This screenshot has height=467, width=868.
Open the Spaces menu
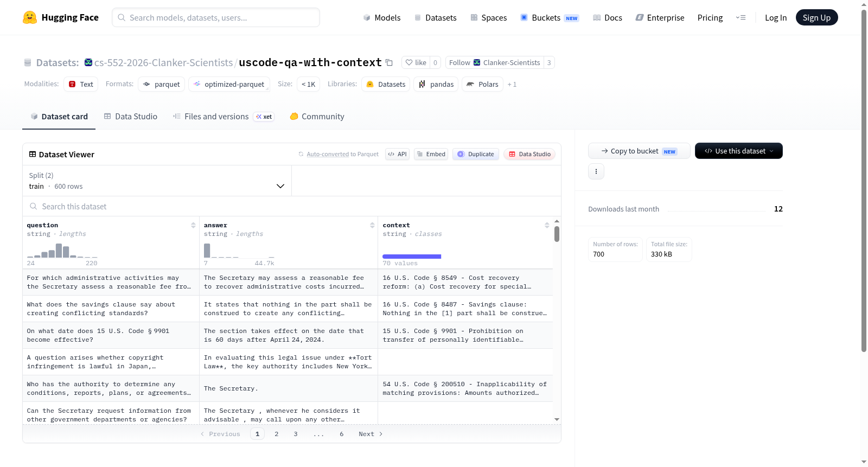(x=489, y=17)
